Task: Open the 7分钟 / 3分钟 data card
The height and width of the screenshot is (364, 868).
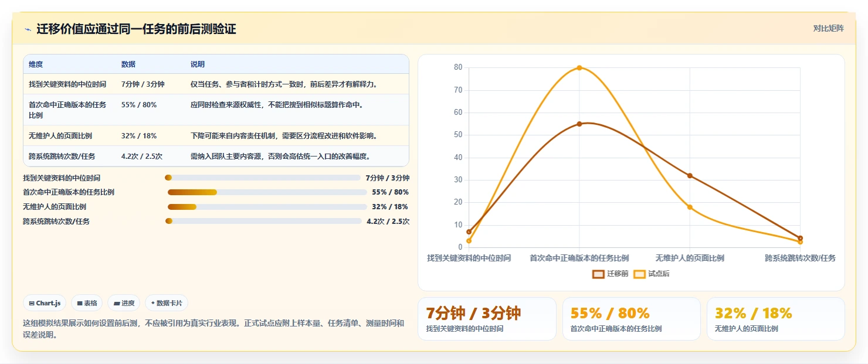Action: (x=487, y=319)
